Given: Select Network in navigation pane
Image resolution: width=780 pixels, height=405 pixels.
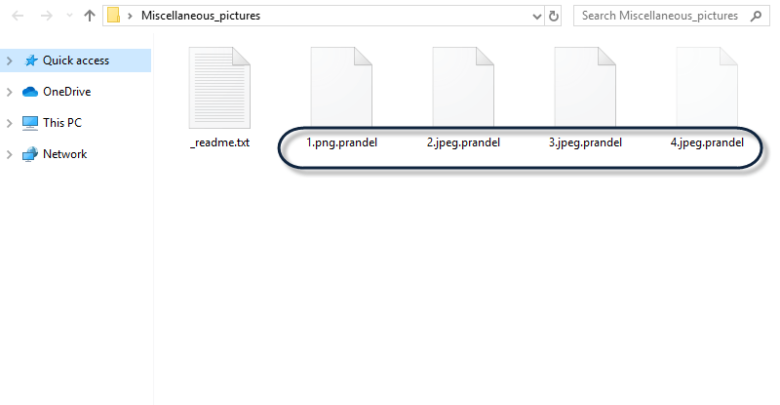Looking at the screenshot, I should click(65, 154).
